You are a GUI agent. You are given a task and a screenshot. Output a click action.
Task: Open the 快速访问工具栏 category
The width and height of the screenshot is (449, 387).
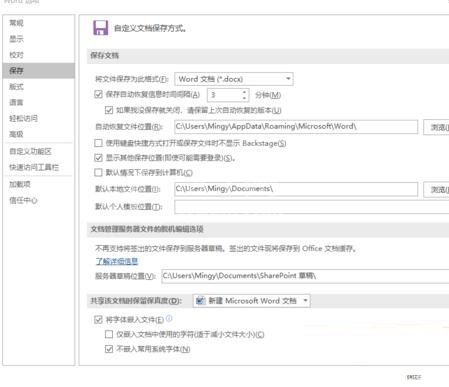(34, 167)
